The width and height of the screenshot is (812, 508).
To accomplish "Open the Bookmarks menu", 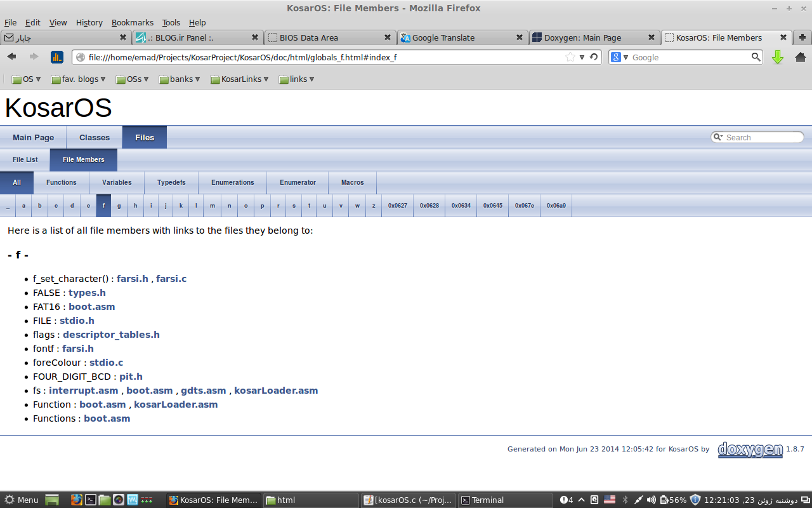I will [x=133, y=22].
